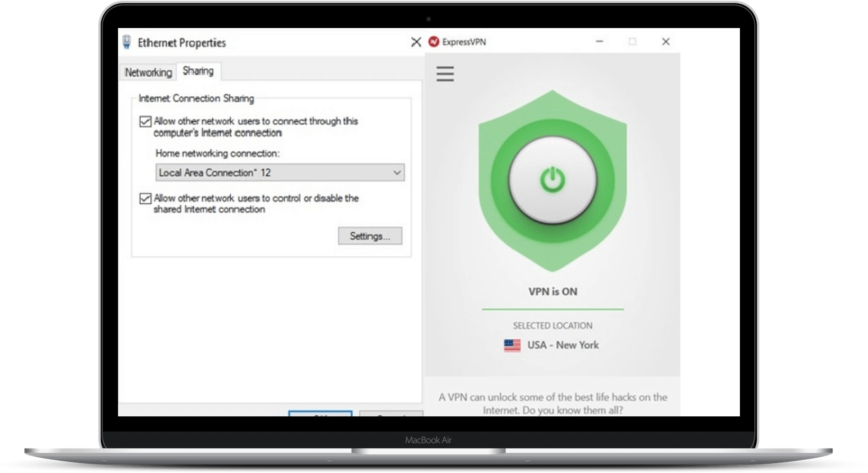Screen dimensions: 868x473
Task: Switch to the Networking tab
Action: [x=148, y=72]
